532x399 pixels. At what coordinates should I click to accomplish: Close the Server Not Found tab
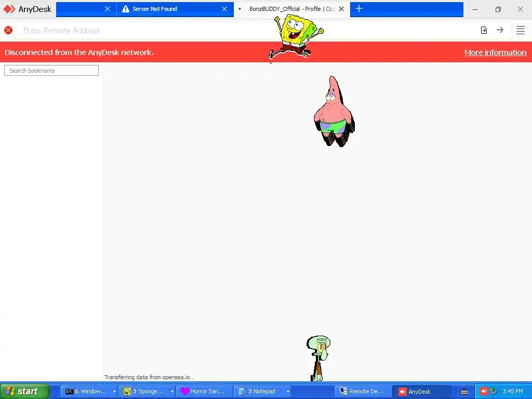coord(224,9)
